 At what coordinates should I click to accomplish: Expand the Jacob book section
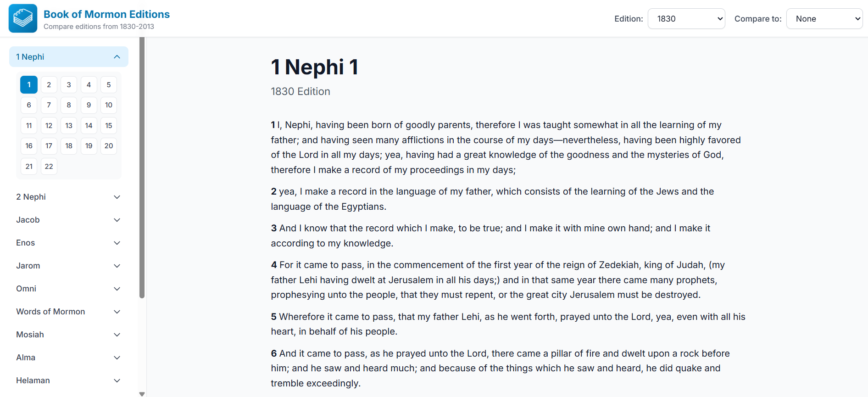point(68,219)
